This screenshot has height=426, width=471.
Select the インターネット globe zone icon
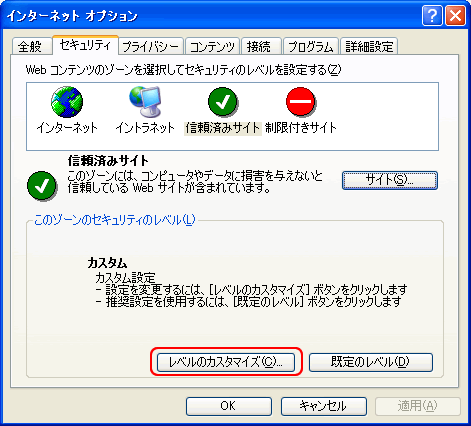point(67,102)
